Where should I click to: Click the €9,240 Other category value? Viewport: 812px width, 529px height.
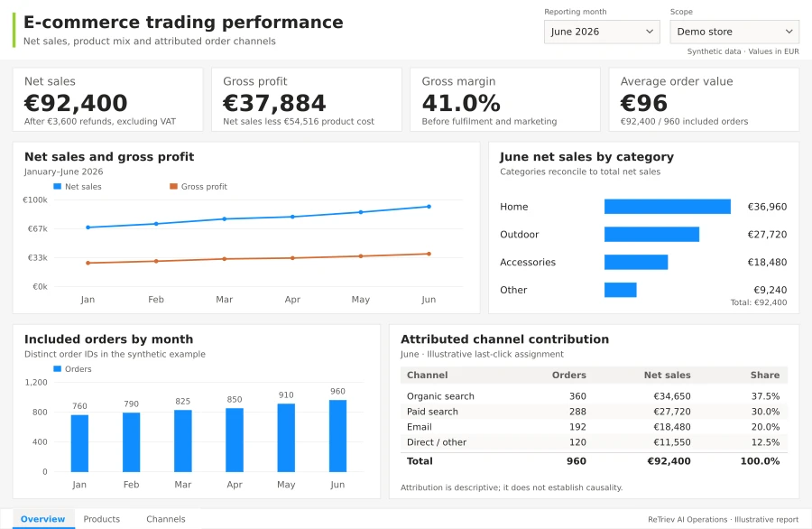tap(770, 290)
